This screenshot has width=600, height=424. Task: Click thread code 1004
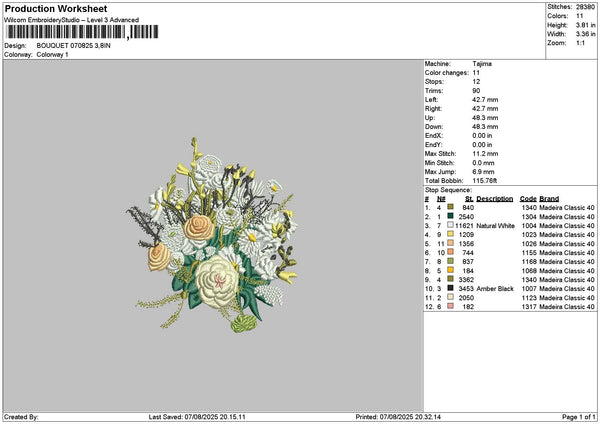529,226
